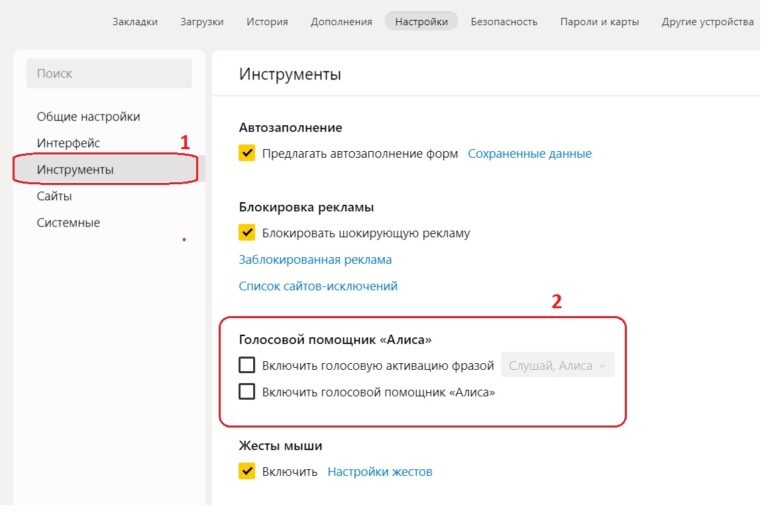This screenshot has height=513, width=768.
Task: Go to the История tab
Action: click(x=267, y=21)
